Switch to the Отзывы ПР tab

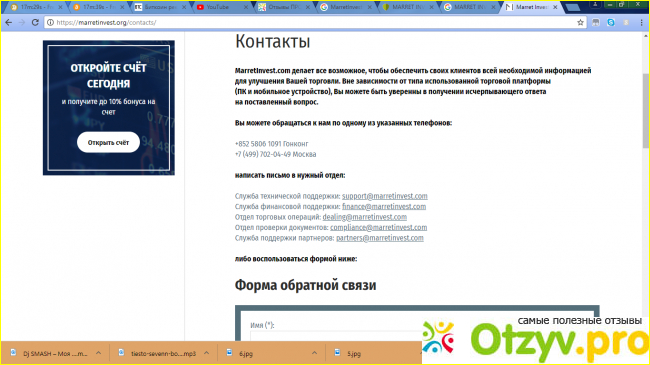pos(284,7)
